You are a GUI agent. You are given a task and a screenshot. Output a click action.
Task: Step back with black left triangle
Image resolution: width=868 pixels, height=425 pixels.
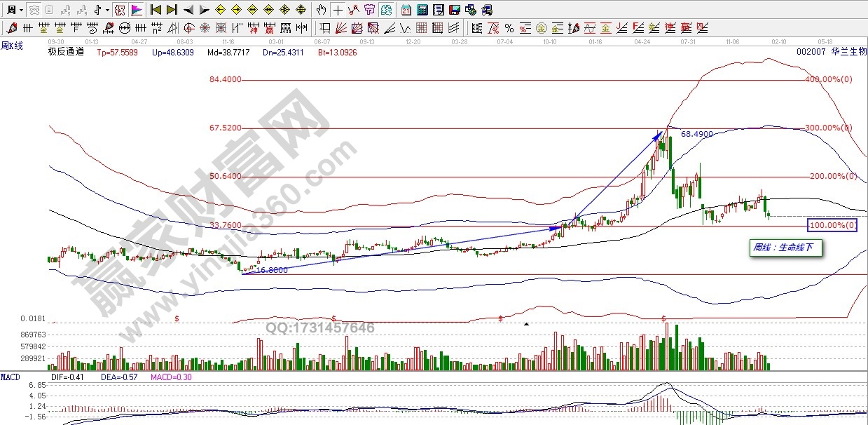tap(188, 10)
